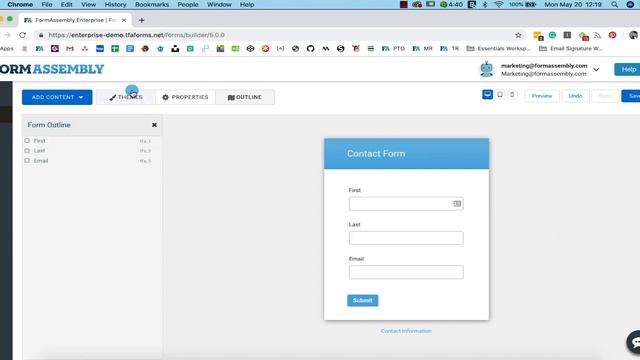
Task: Switch to the Outline tab
Action: pyautogui.click(x=245, y=97)
